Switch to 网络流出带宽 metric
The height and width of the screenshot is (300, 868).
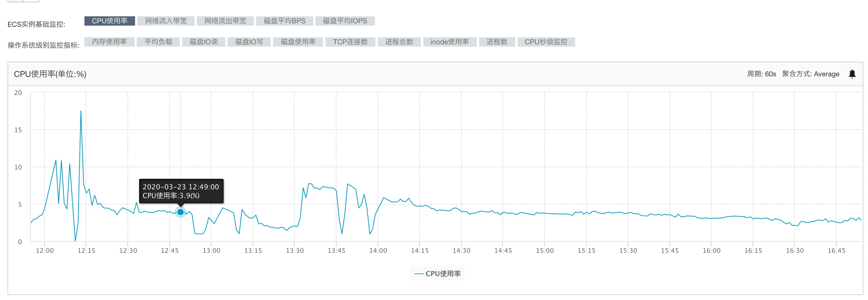coord(225,21)
